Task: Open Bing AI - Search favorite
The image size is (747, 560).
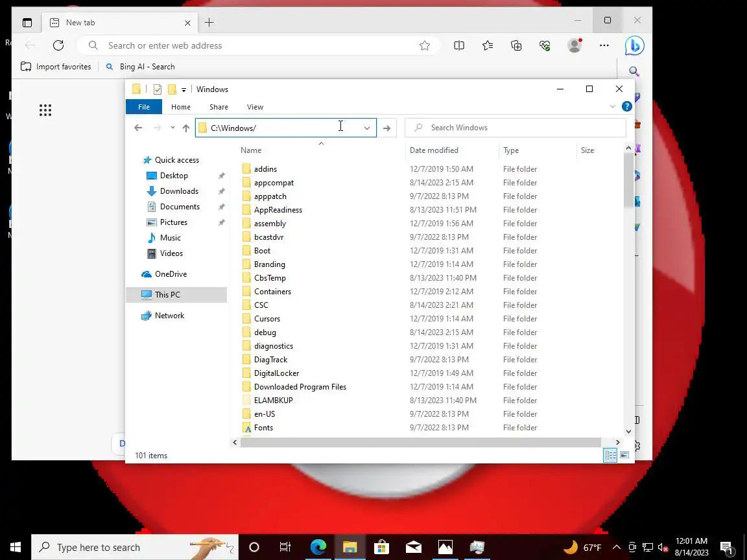Action: point(140,67)
